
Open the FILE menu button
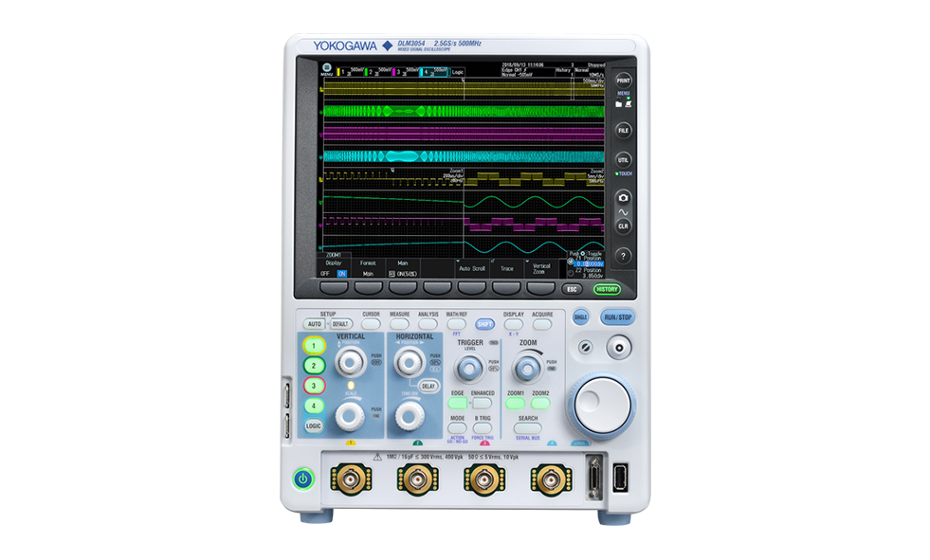[x=623, y=130]
